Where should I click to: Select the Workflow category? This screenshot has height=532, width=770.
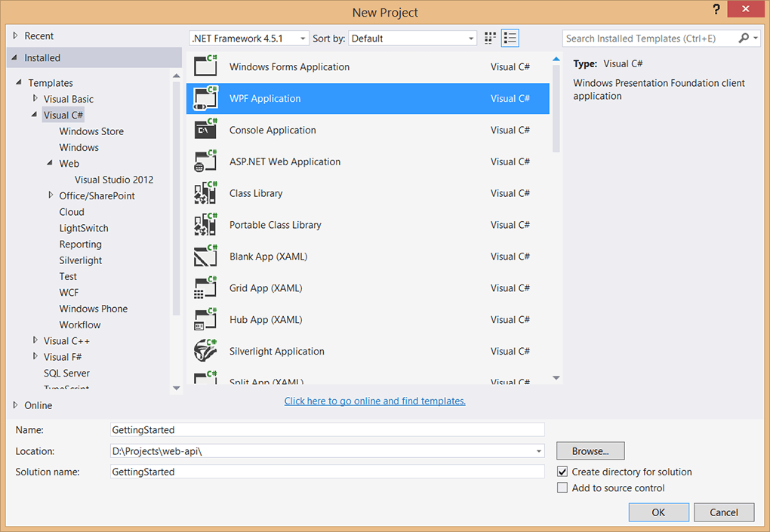(x=80, y=325)
